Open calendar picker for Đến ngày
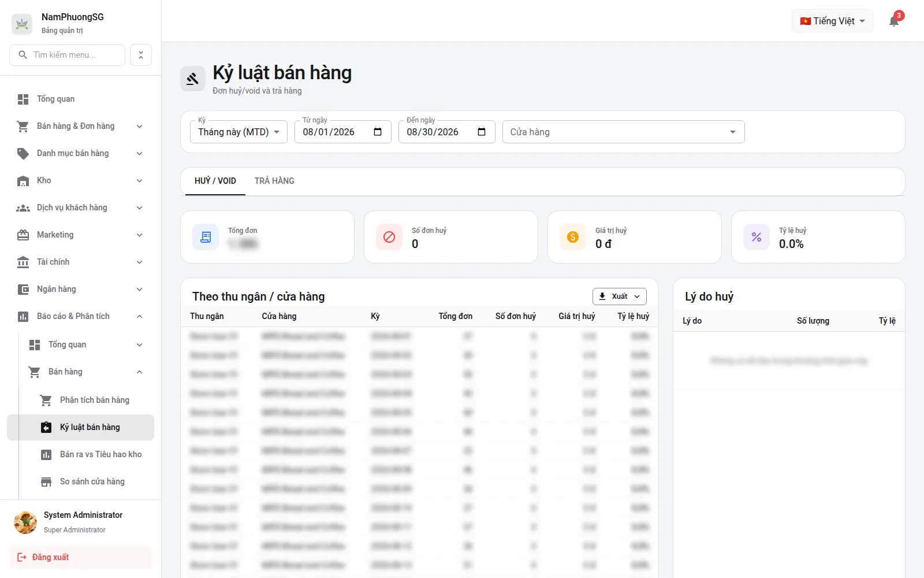 (x=482, y=132)
